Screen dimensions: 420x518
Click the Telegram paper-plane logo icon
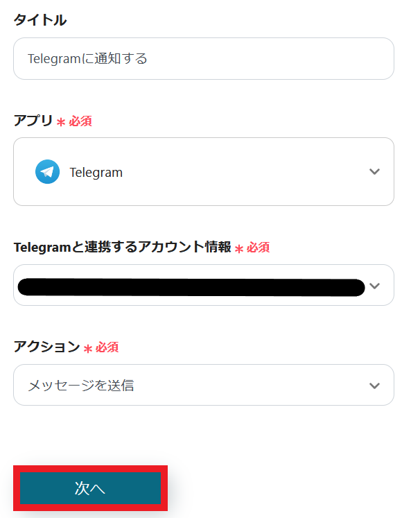click(47, 172)
